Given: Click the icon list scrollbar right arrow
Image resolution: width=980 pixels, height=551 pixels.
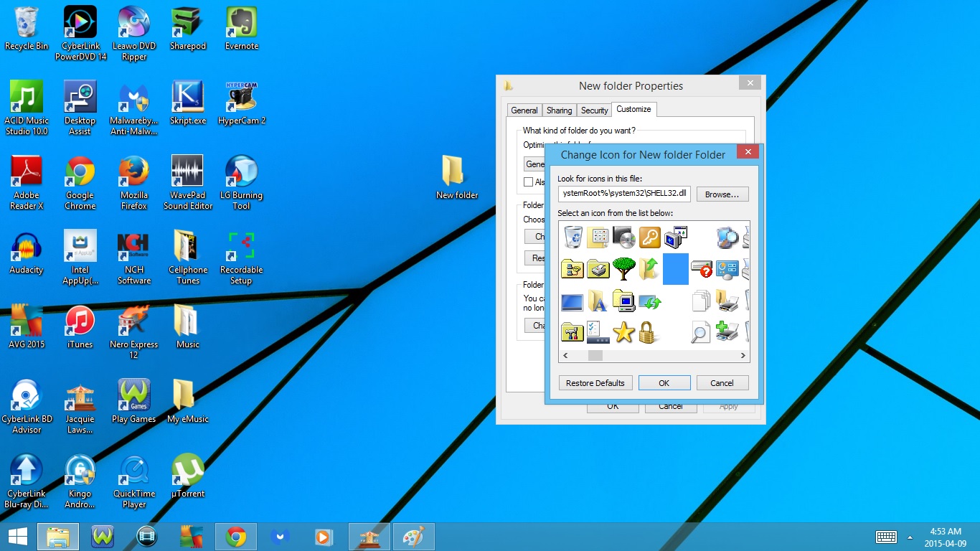Looking at the screenshot, I should pyautogui.click(x=743, y=356).
